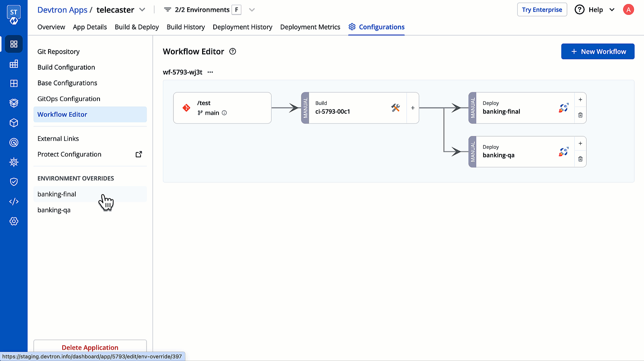Switch to the Build History tab
644x361 pixels.
185,27
